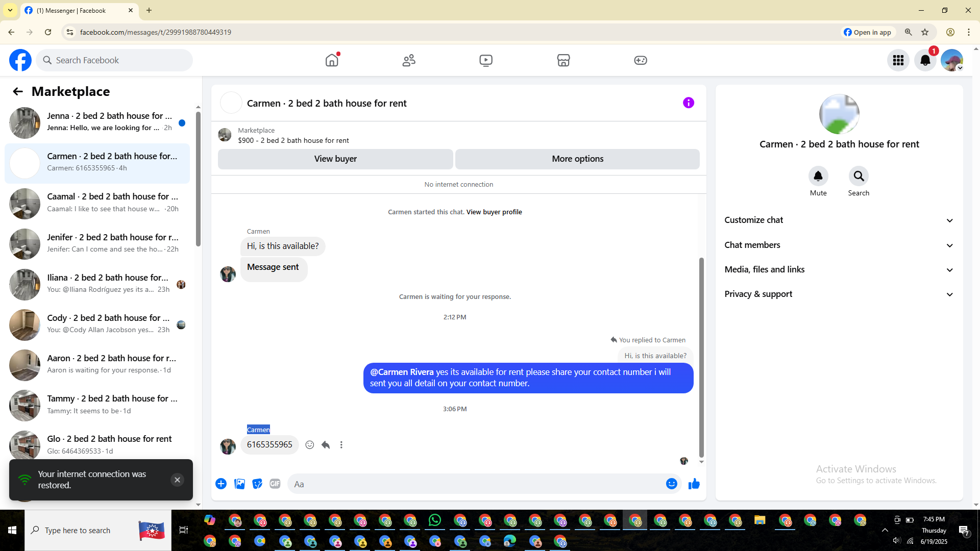Show hidden system tray icons
The height and width of the screenshot is (551, 980).
[x=885, y=530]
